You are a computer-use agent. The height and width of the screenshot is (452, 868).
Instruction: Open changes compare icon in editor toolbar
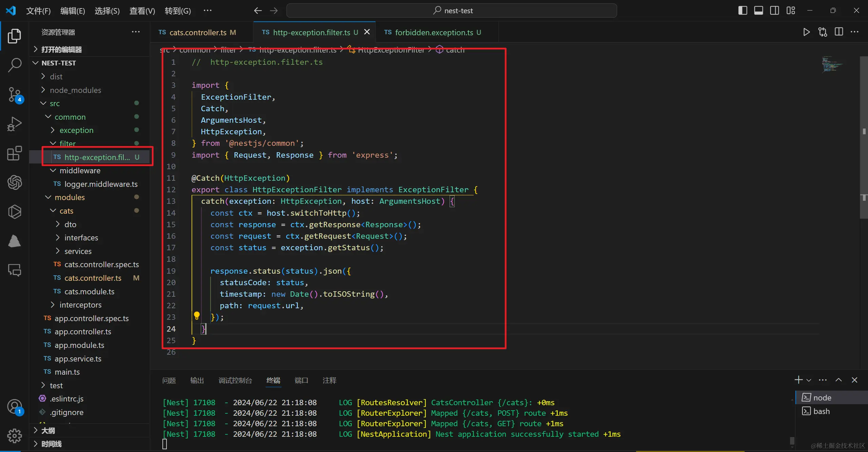[823, 32]
